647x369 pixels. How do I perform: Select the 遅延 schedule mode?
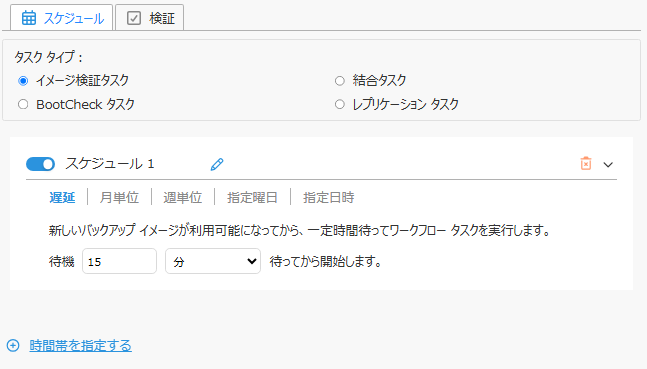tap(62, 197)
